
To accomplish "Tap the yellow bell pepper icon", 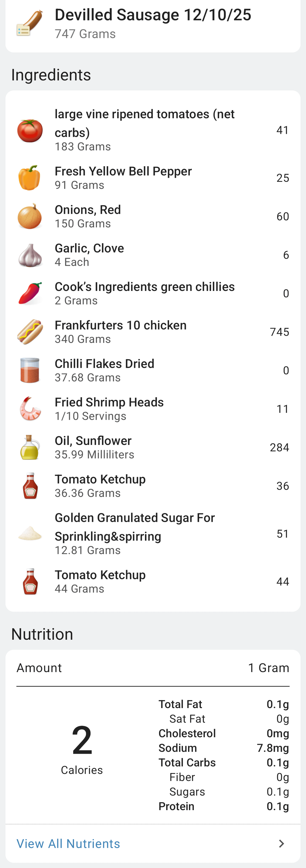I will pos(30,178).
